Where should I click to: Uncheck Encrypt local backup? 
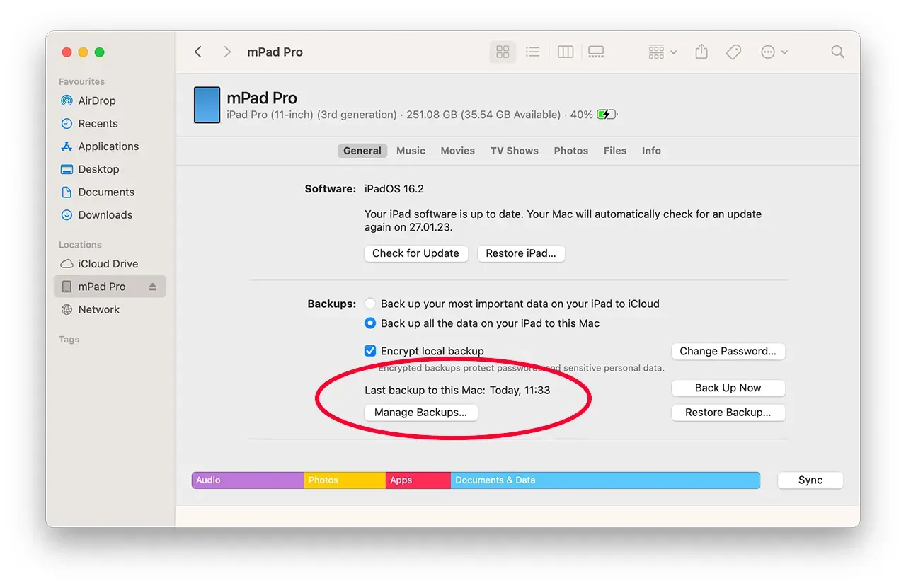[369, 350]
